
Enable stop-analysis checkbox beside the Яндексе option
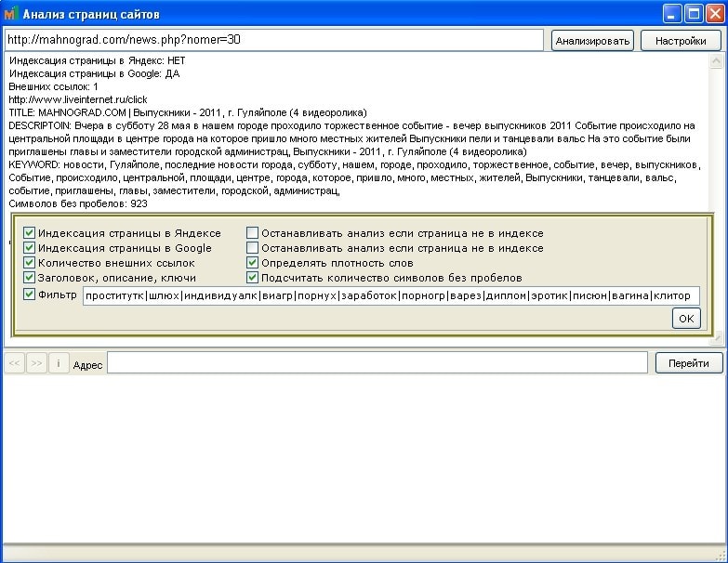[x=252, y=233]
